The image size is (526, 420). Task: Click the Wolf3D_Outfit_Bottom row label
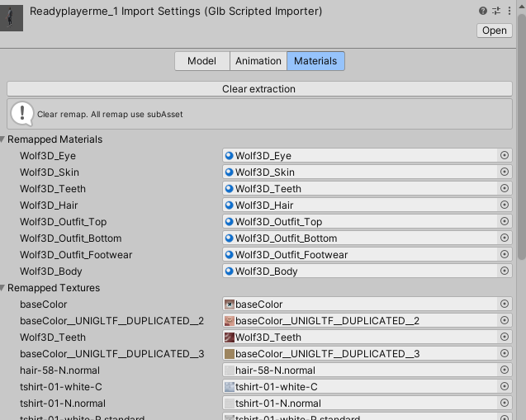(70, 238)
